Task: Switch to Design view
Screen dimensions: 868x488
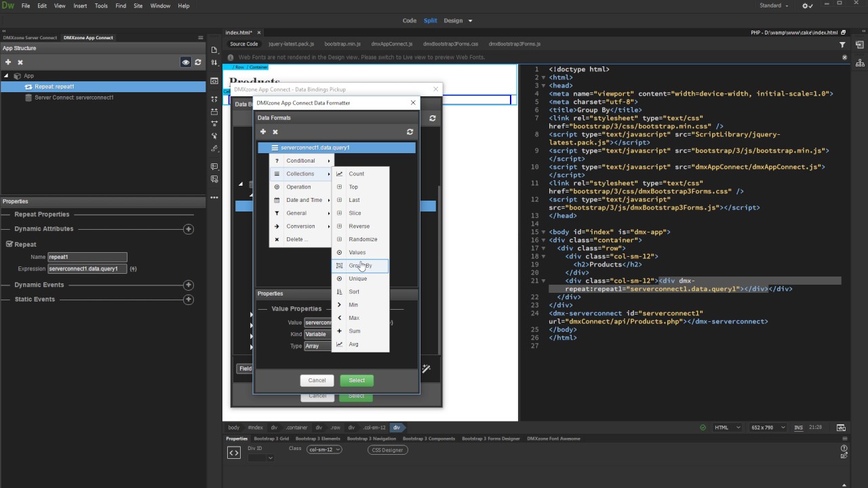Action: coord(453,21)
